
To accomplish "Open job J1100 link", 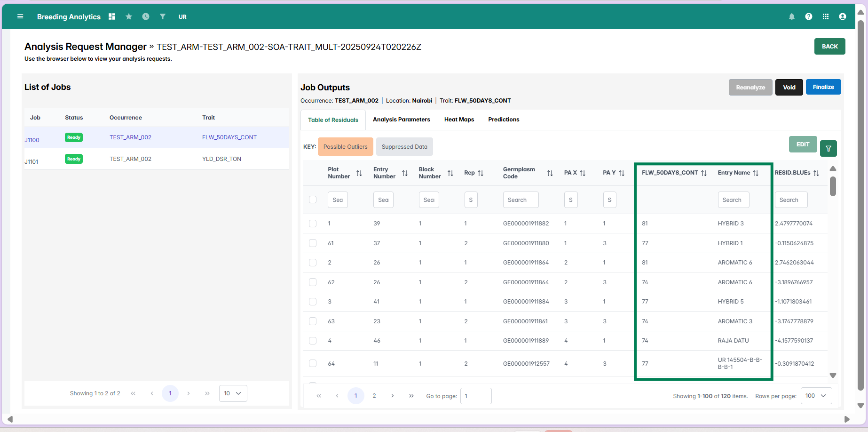I will (x=32, y=140).
